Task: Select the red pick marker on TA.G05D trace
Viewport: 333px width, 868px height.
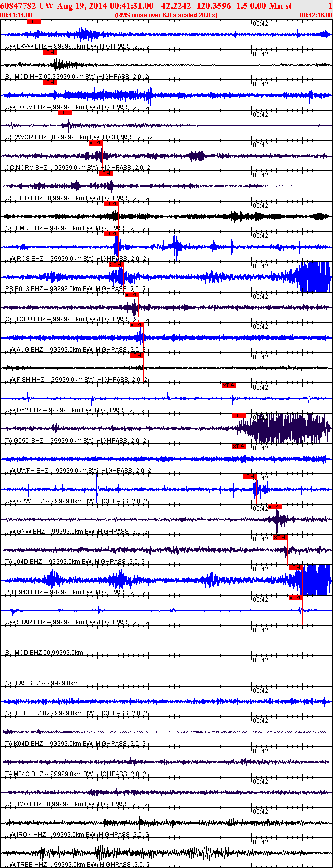Action: tap(239, 416)
